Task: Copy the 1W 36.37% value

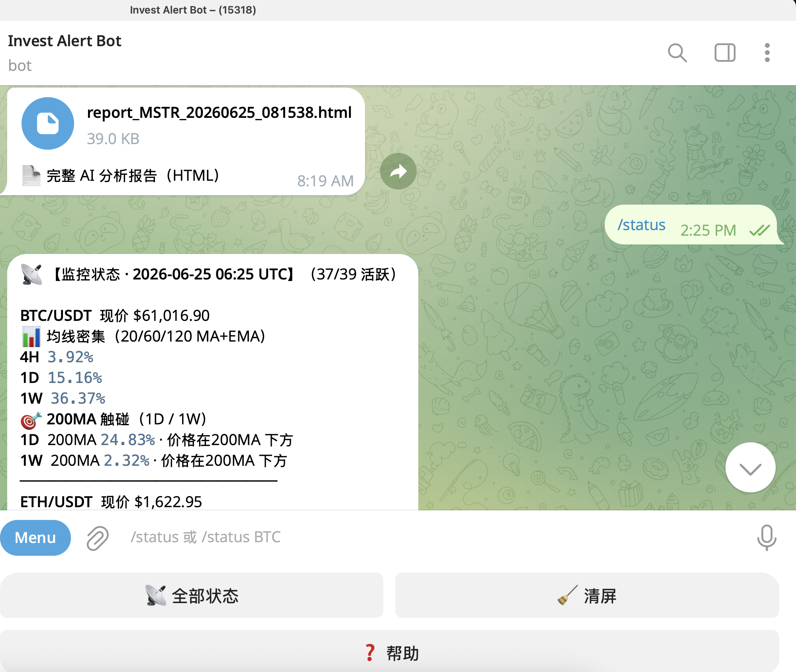Action: pyautogui.click(x=78, y=399)
